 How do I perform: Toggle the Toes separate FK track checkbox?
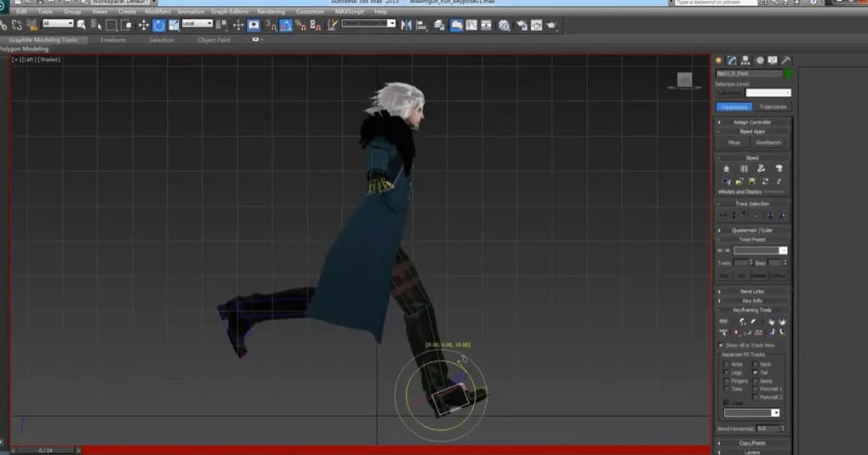727,389
